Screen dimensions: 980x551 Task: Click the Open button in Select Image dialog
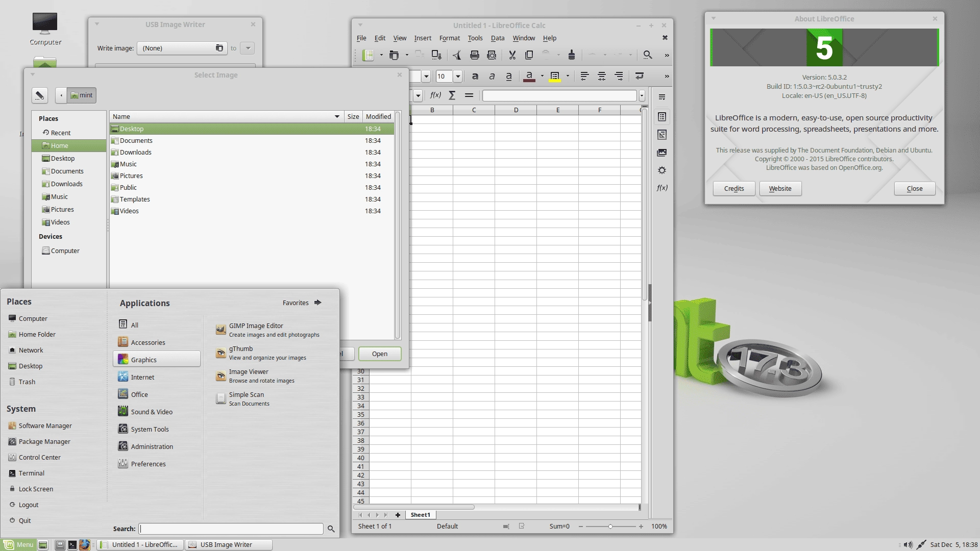[x=380, y=354]
